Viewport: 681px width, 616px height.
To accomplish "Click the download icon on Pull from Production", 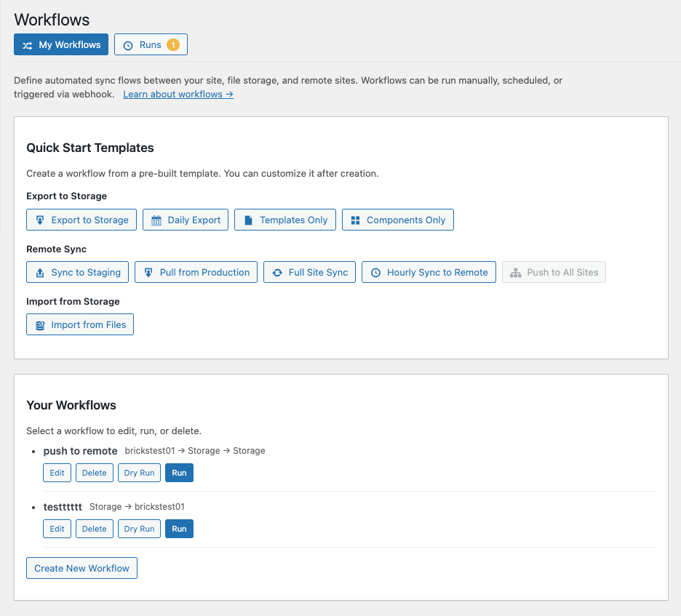I will (x=148, y=273).
